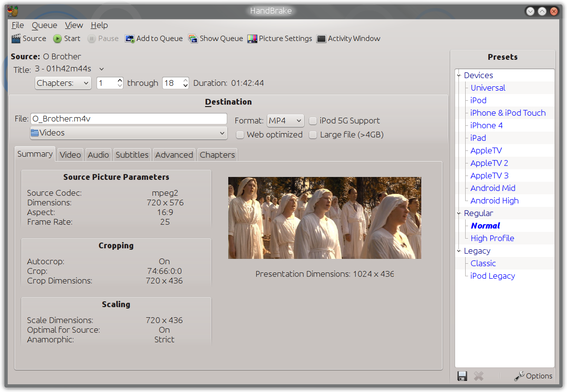Image resolution: width=567 pixels, height=392 pixels.
Task: Open the Help menu
Action: [x=99, y=25]
